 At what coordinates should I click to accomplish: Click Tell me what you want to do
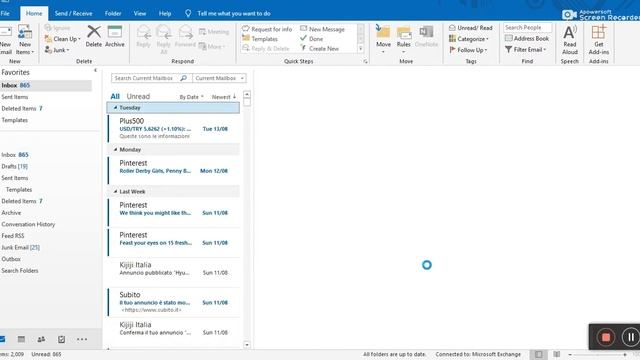tap(234, 13)
